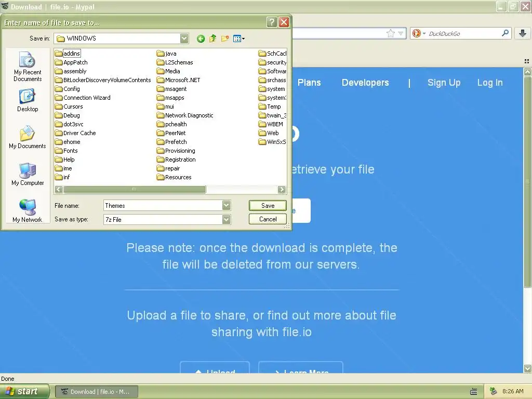Select the Prefetch folder

coord(171,141)
